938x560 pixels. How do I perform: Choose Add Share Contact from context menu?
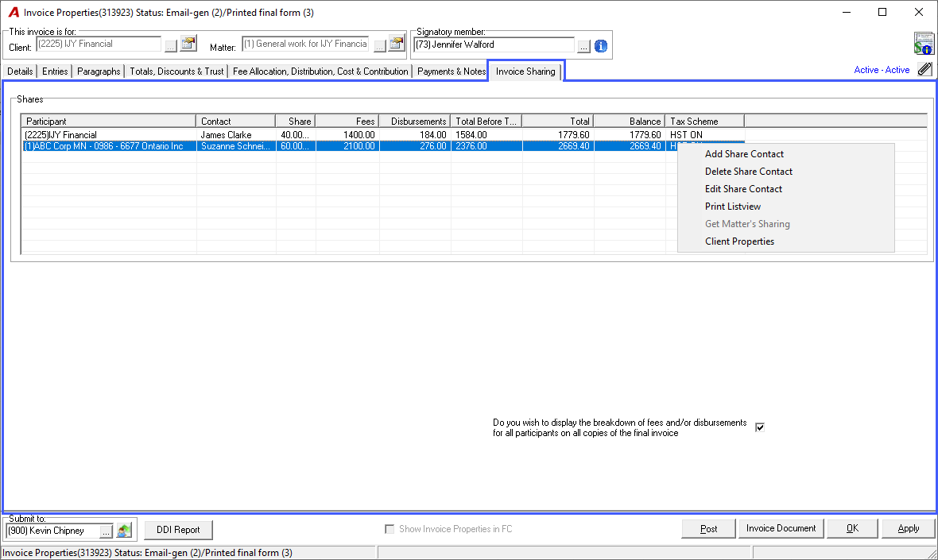[x=744, y=154]
